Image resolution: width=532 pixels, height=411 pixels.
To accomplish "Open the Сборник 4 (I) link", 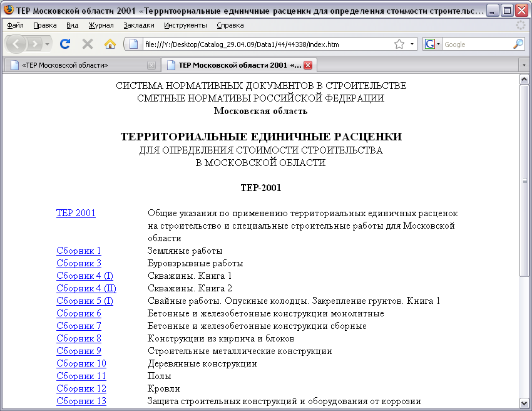I will coord(85,276).
